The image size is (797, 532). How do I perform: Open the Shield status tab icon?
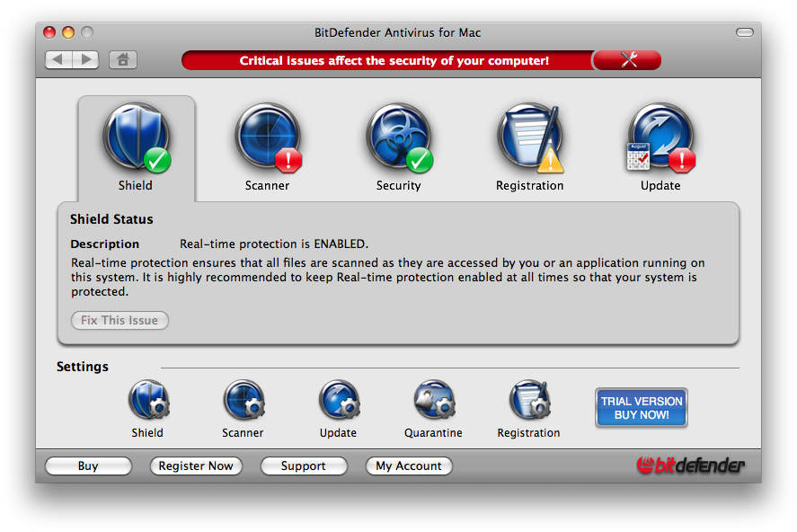137,137
